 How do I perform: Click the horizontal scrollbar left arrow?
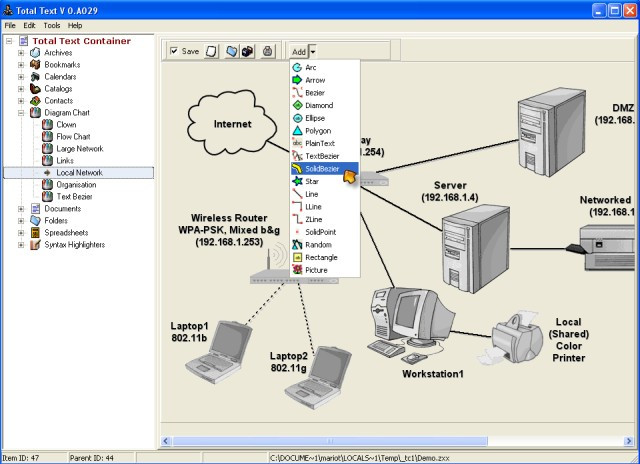pyautogui.click(x=166, y=441)
